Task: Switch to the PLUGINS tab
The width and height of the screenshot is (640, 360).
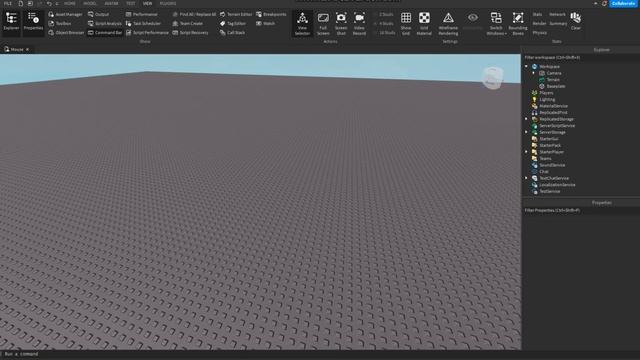Action: click(168, 3)
